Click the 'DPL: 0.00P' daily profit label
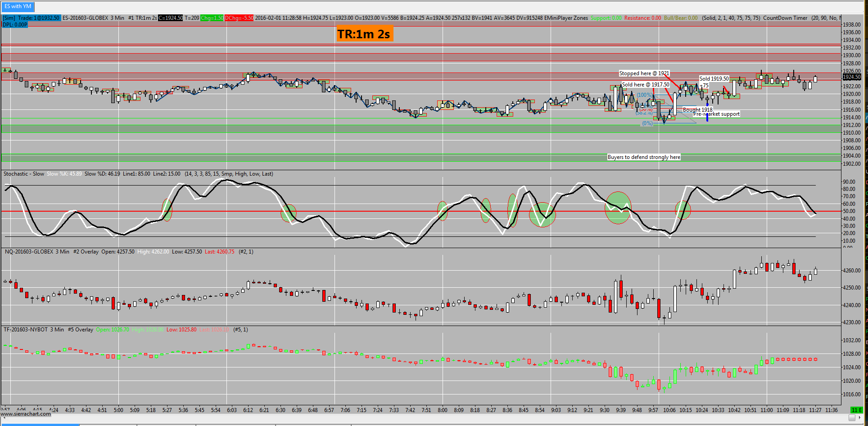The width and height of the screenshot is (868, 426). coord(15,24)
